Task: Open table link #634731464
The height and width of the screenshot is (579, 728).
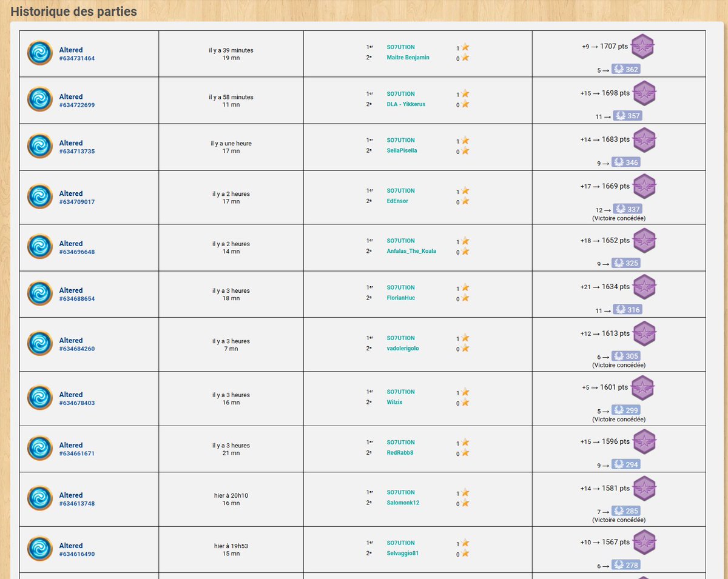Action: (77, 58)
